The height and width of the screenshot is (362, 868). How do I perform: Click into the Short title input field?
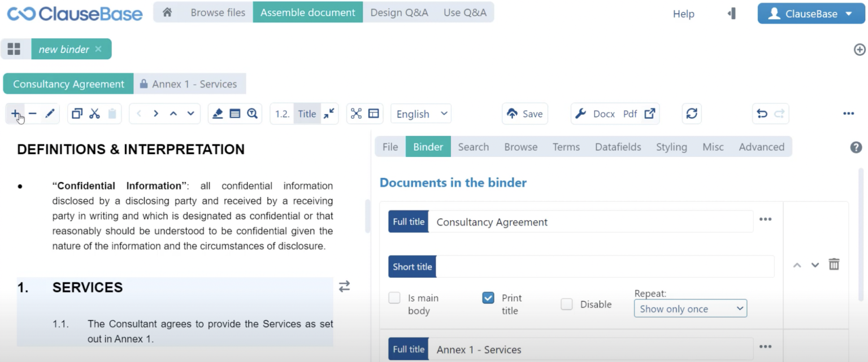coord(604,267)
